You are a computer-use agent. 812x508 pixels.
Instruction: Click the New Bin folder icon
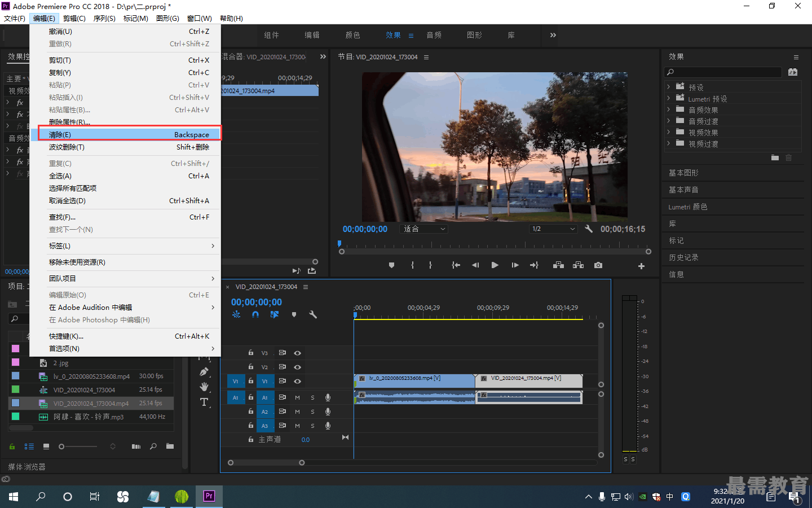click(x=170, y=446)
